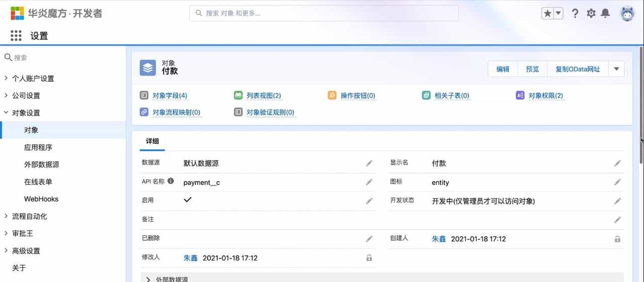Edit 图标 field pencil icon
The image size is (644, 282).
tap(617, 182)
